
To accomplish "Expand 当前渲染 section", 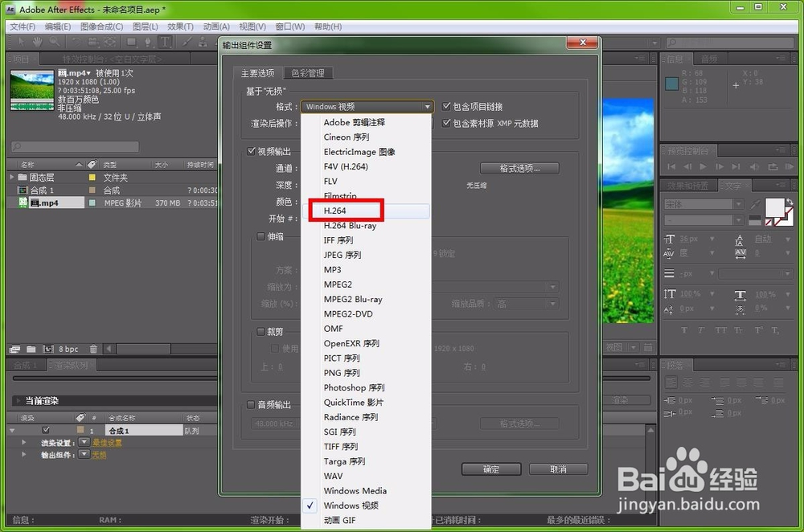I will point(18,401).
